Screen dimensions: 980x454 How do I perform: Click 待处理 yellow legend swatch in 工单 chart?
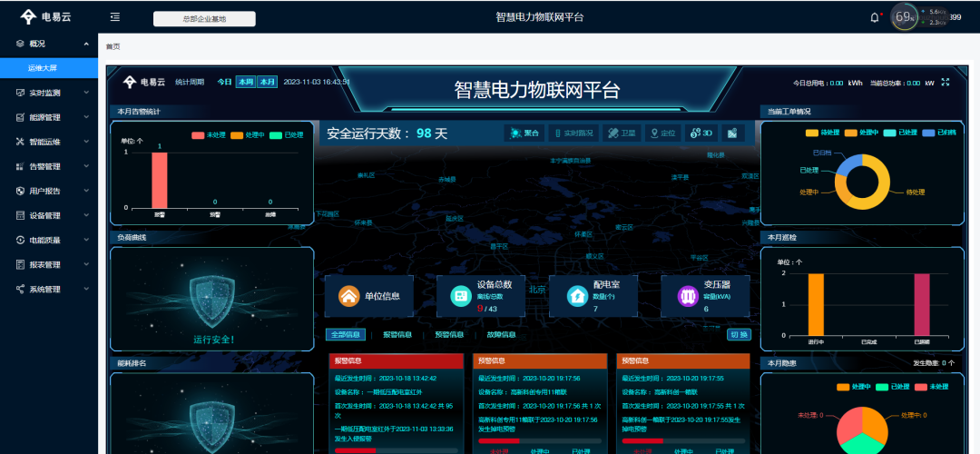coord(811,133)
